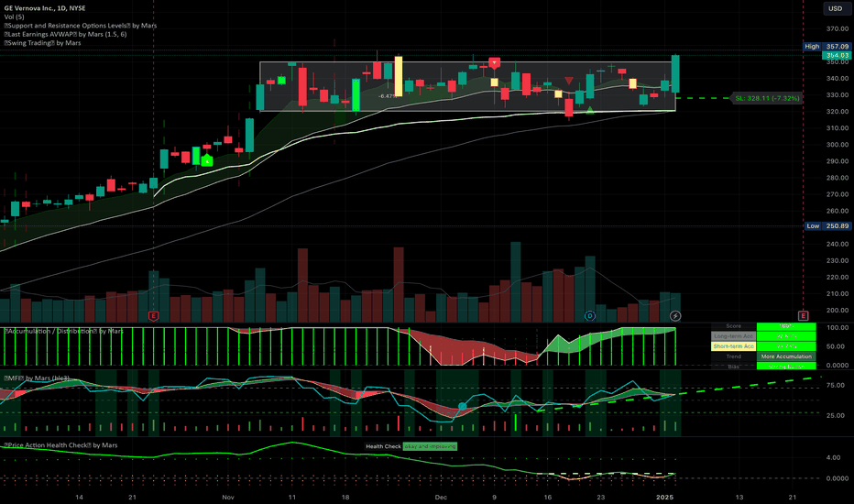Open the dividend D marker
This screenshot has width=854, height=504.
tap(590, 316)
